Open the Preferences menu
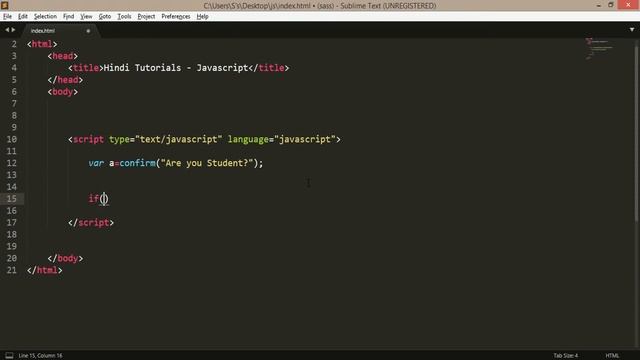Image resolution: width=640 pixels, height=360 pixels. pyautogui.click(x=176, y=16)
